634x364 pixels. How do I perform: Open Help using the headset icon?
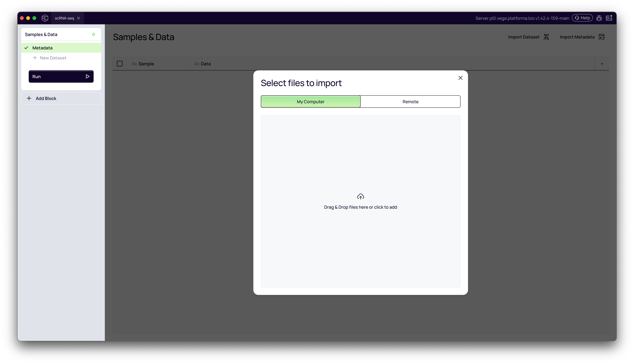(x=582, y=18)
